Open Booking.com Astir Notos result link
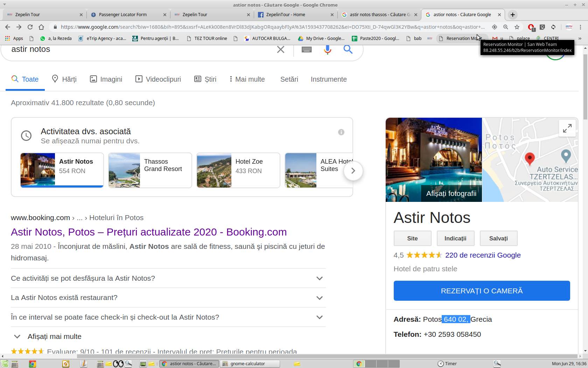This screenshot has height=368, width=588. (x=149, y=232)
